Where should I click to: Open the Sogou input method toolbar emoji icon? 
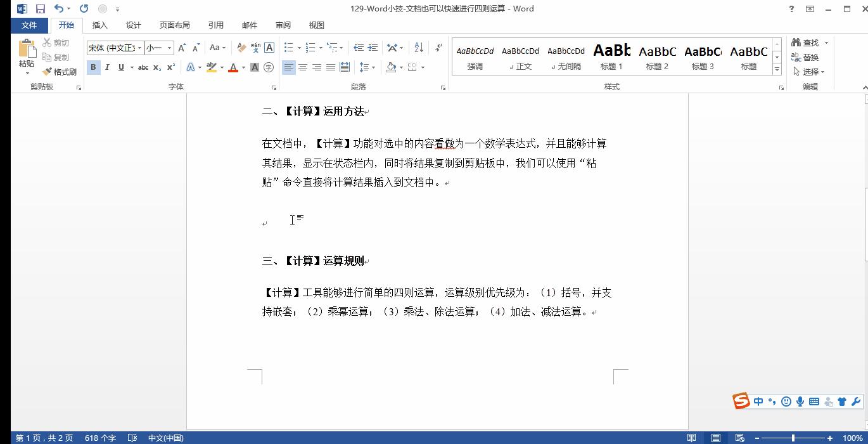786,401
